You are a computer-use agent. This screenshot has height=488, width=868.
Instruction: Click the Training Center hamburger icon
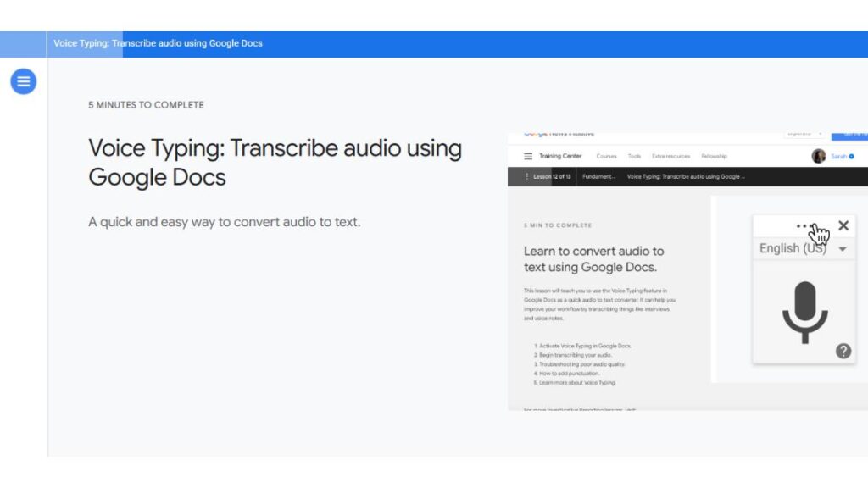[x=528, y=157]
